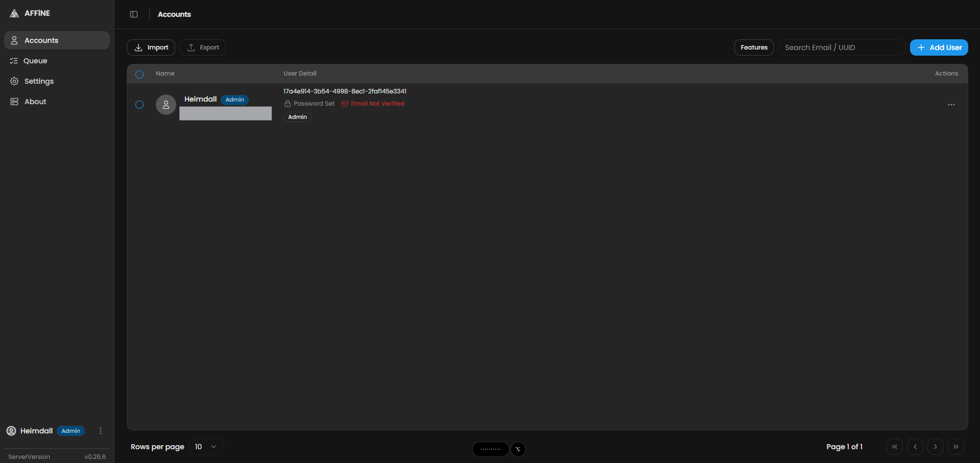Screen dimensions: 980x463
Task: Click the Queue checklist icon in sidebar
Action: 14,61
